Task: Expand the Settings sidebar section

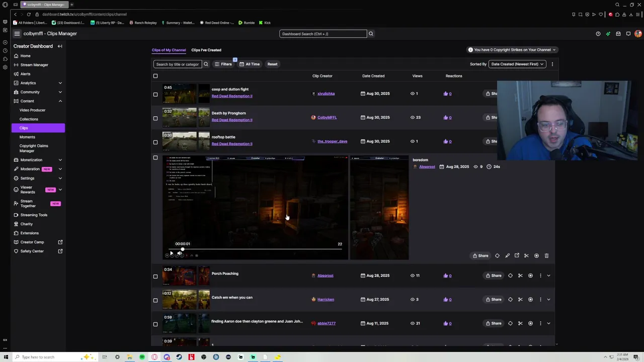Action: [x=60, y=178]
